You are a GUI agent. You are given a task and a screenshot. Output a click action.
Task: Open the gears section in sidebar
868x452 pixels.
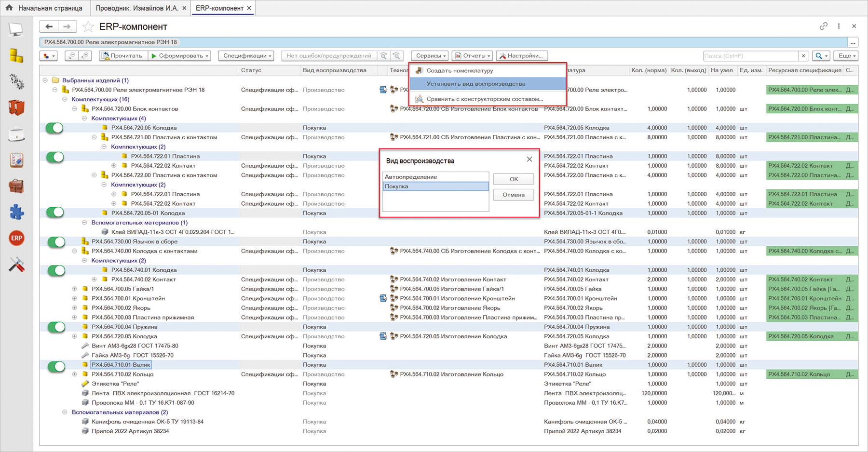16,81
